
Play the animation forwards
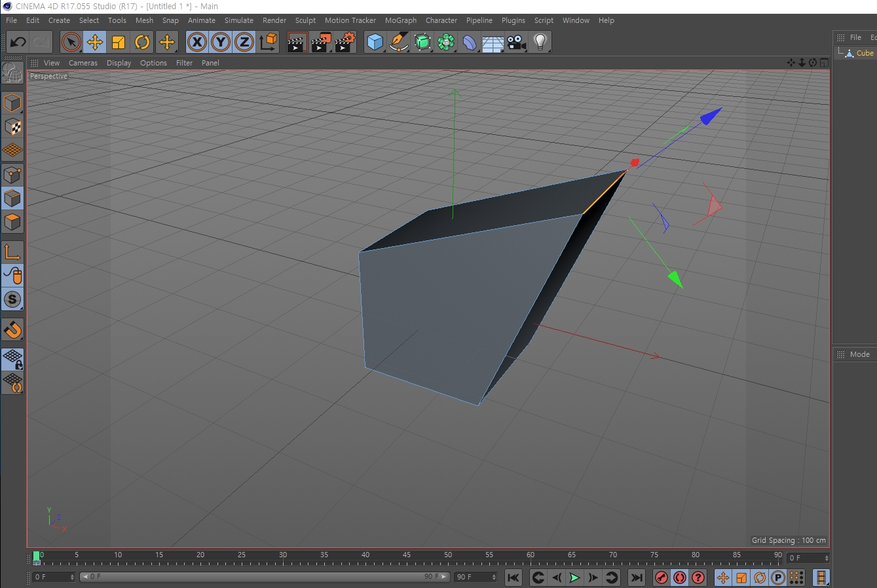(574, 578)
